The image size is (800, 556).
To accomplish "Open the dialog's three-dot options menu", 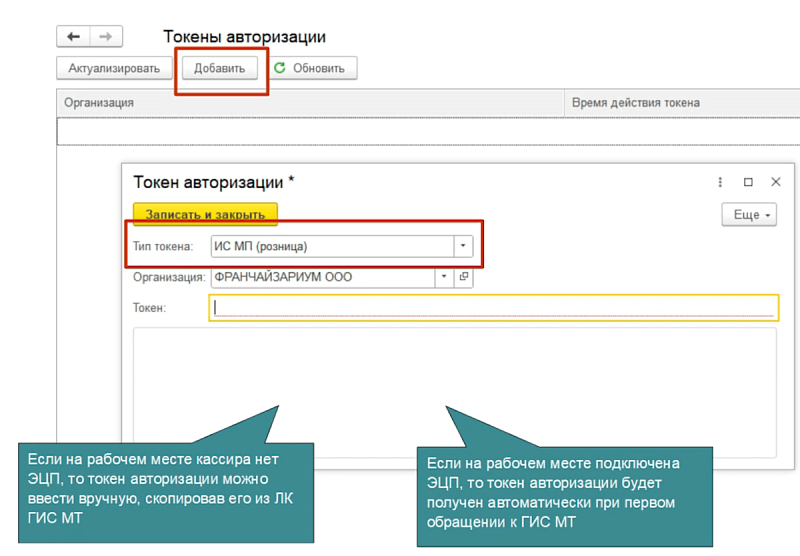I will pyautogui.click(x=720, y=182).
